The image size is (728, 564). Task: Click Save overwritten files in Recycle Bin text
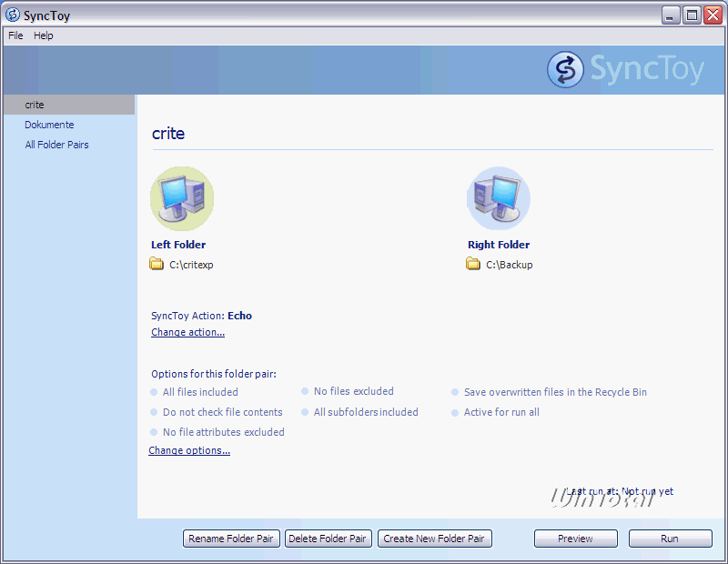(555, 392)
